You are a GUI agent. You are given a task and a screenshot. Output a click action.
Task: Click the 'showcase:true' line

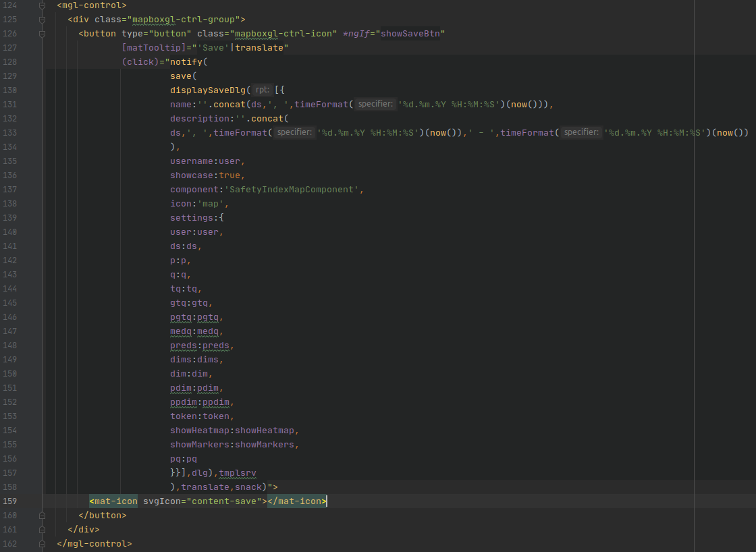(208, 175)
